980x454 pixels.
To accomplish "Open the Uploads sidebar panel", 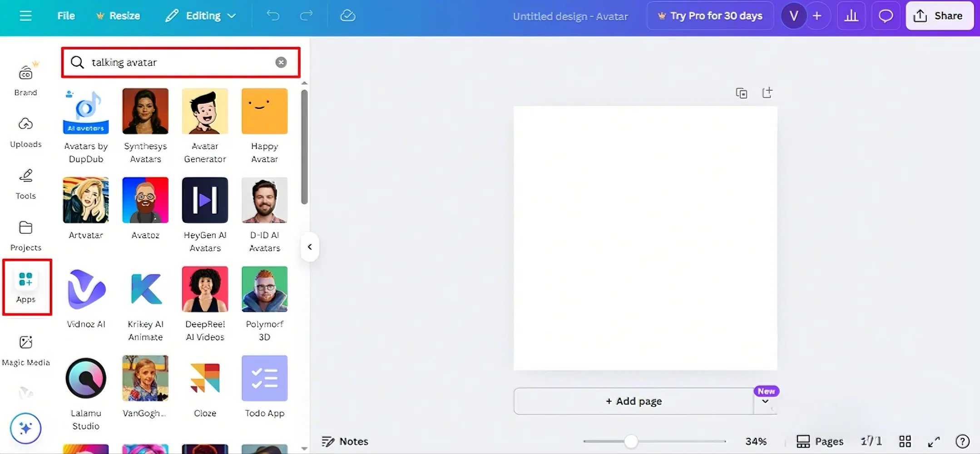I will (x=26, y=132).
